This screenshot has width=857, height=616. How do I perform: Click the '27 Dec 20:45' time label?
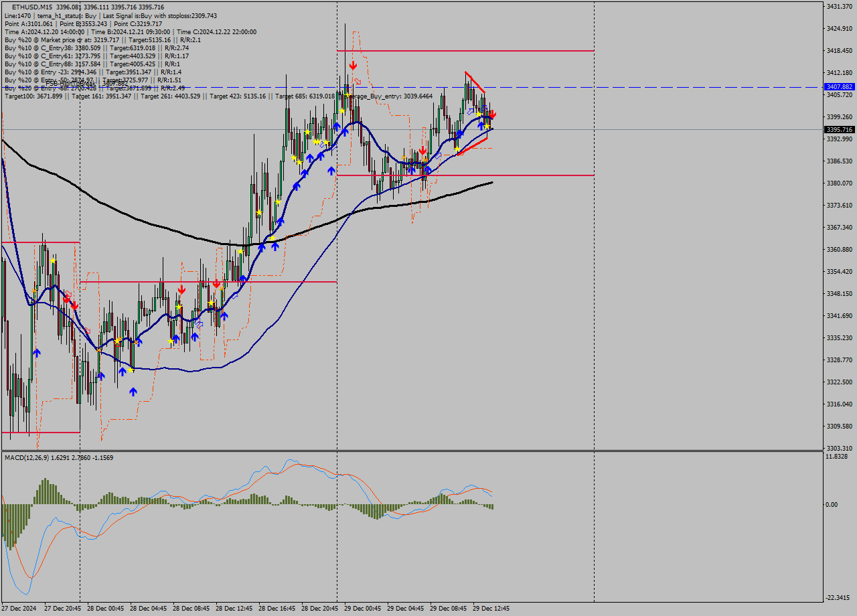tap(63, 609)
